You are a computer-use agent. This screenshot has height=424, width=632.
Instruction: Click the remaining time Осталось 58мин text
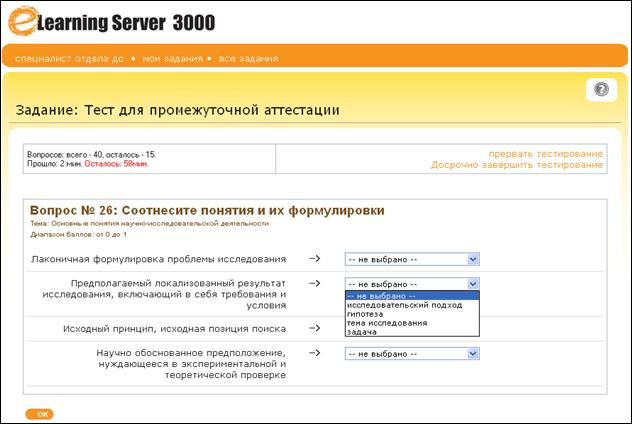coord(116,164)
